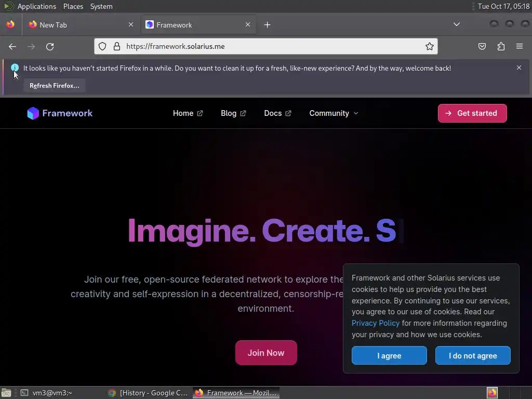Open the Privacy Policy link

[375, 323]
